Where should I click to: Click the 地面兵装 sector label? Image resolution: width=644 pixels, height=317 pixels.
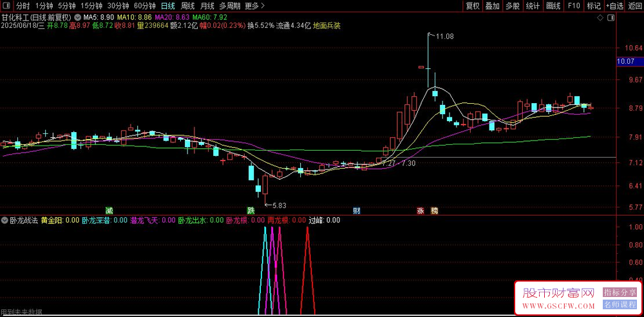tap(327, 26)
